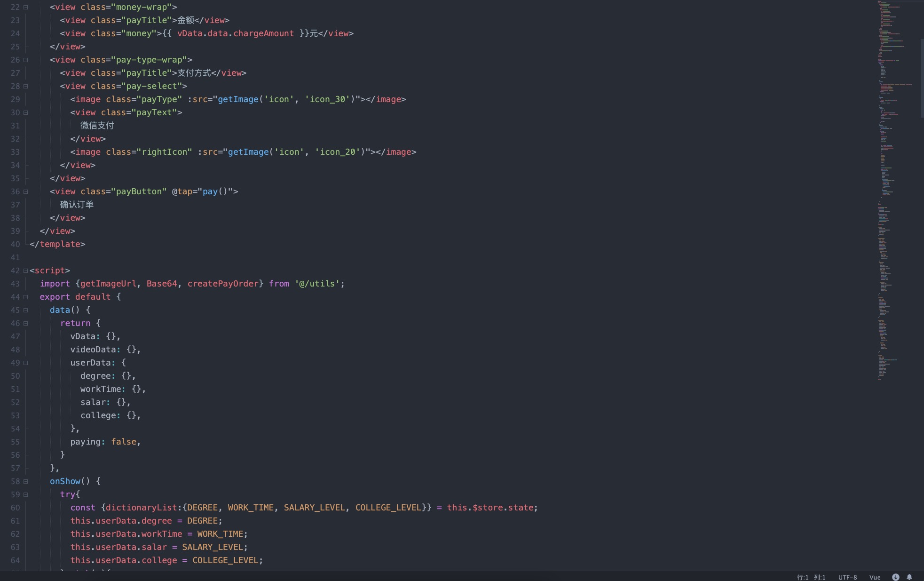924x581 pixels.
Task: Click 'salar: {}' on line 52
Action: pyautogui.click(x=103, y=402)
